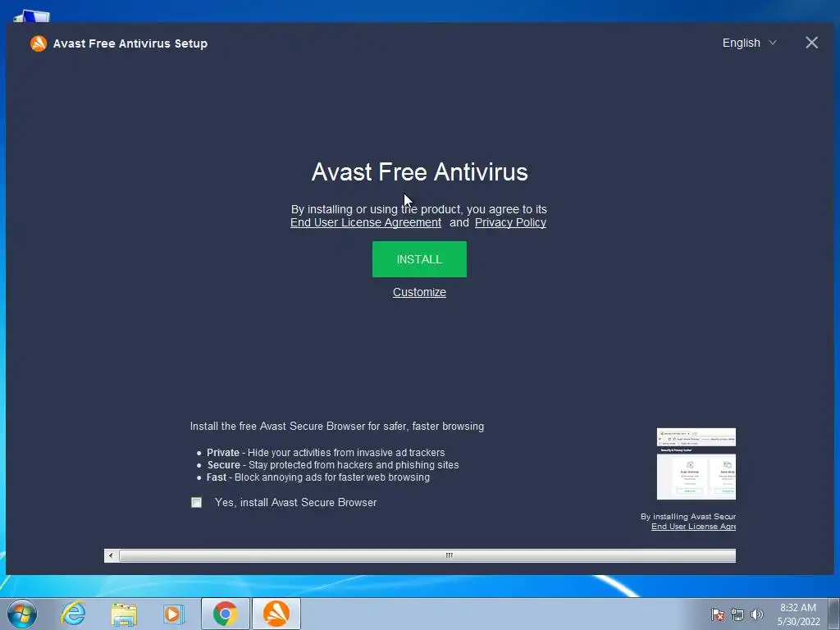Viewport: 840px width, 630px height.
Task: Click the 'Secure' bullet text line
Action: click(x=333, y=465)
